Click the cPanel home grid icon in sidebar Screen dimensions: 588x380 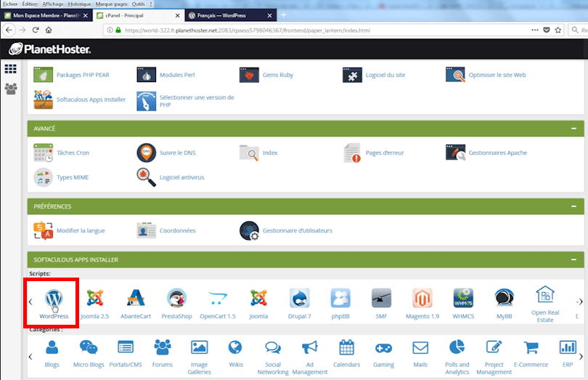(x=10, y=69)
